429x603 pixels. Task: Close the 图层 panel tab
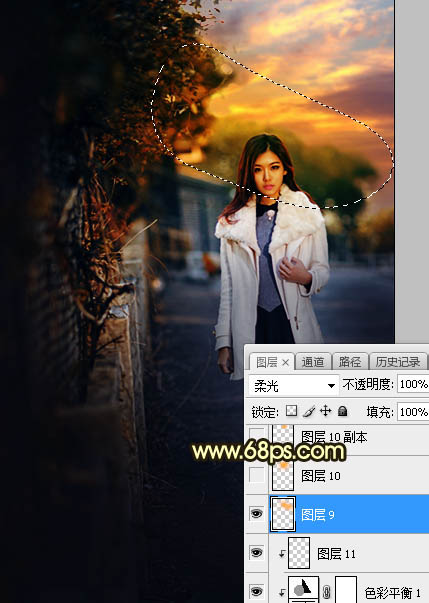(x=285, y=362)
